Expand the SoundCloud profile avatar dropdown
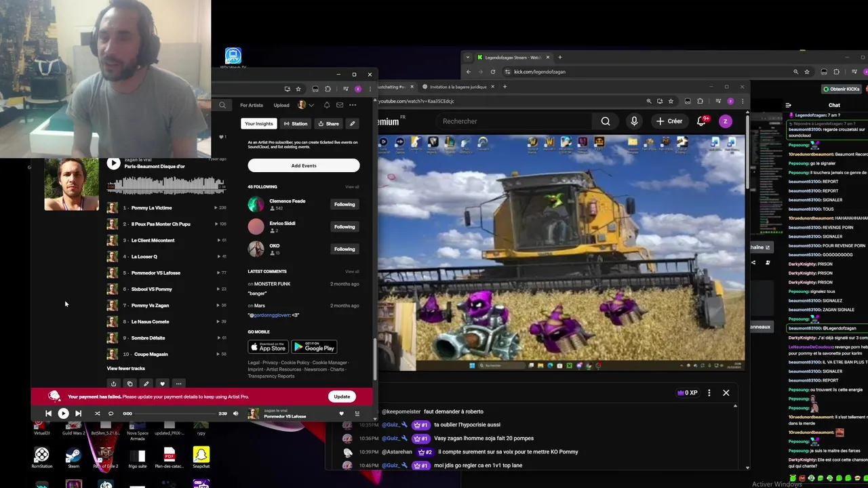This screenshot has height=488, width=868. (x=305, y=105)
